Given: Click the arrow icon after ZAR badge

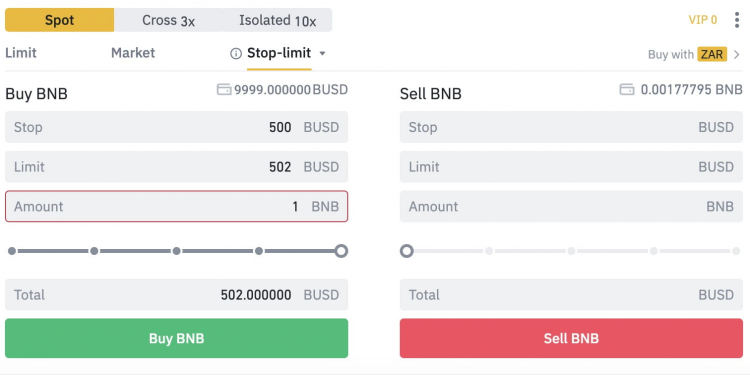Looking at the screenshot, I should tap(737, 55).
